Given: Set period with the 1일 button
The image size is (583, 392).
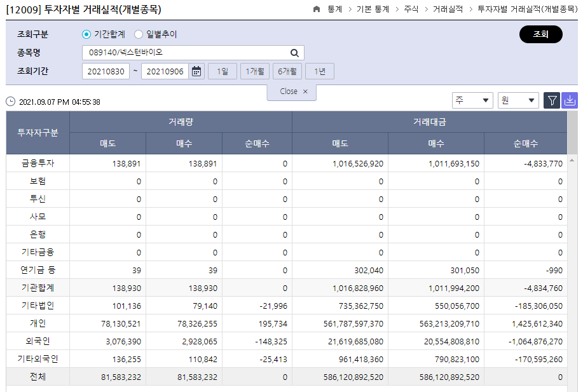Looking at the screenshot, I should 223,71.
